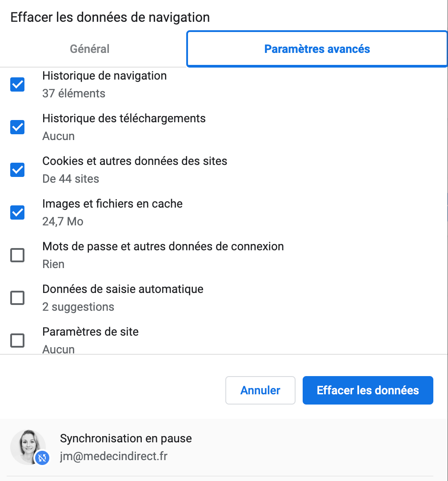The width and height of the screenshot is (448, 481).
Task: Click the sync paused badge icon
Action: [42, 457]
